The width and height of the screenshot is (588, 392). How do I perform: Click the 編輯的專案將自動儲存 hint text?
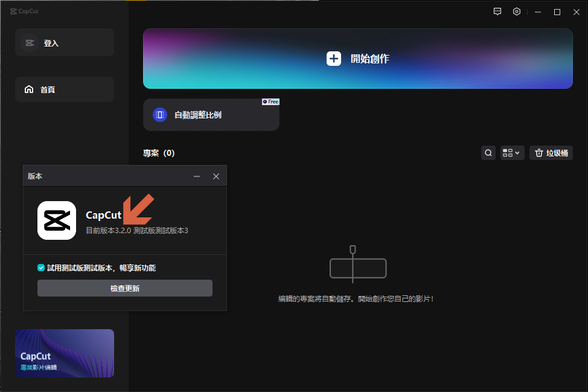[356, 299]
